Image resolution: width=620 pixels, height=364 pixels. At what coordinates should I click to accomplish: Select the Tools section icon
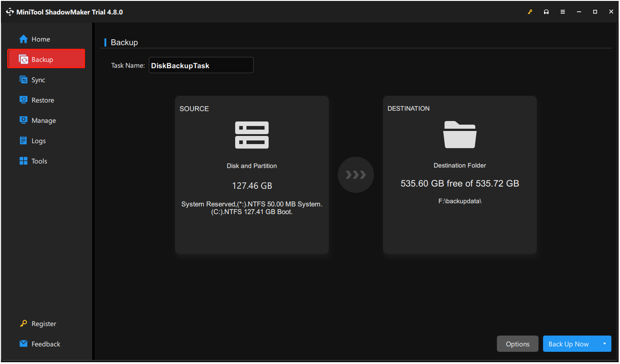point(23,161)
